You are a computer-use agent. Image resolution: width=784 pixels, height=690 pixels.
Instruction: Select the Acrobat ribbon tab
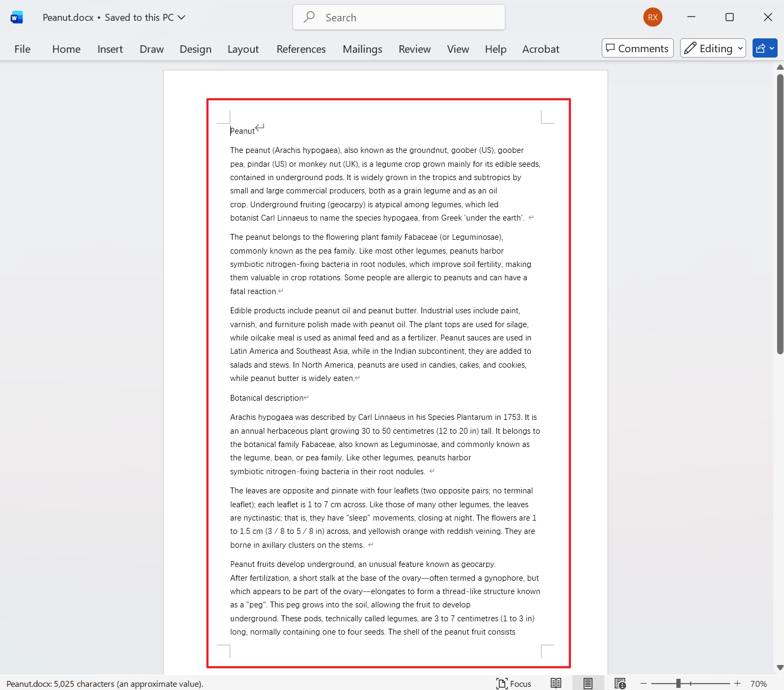[x=540, y=48]
